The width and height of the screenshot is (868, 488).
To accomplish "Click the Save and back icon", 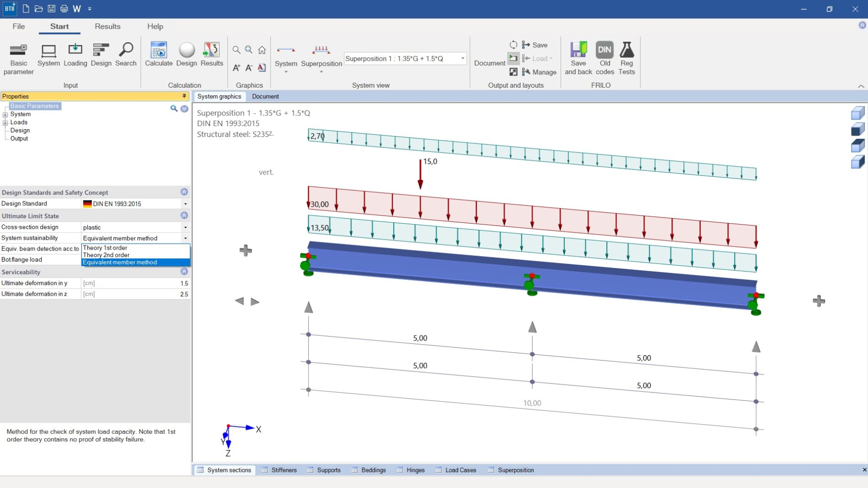I will (578, 57).
